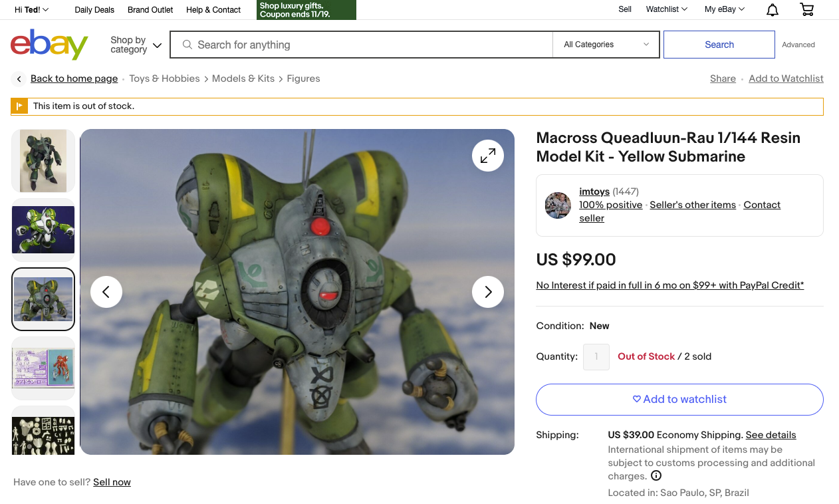Click the blue Search button
The width and height of the screenshot is (839, 504).
pyautogui.click(x=719, y=45)
